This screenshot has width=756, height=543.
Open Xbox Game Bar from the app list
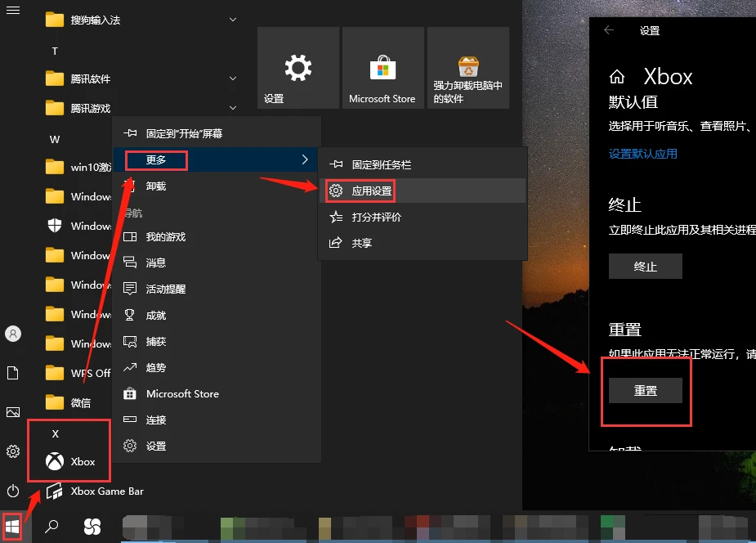(x=95, y=491)
